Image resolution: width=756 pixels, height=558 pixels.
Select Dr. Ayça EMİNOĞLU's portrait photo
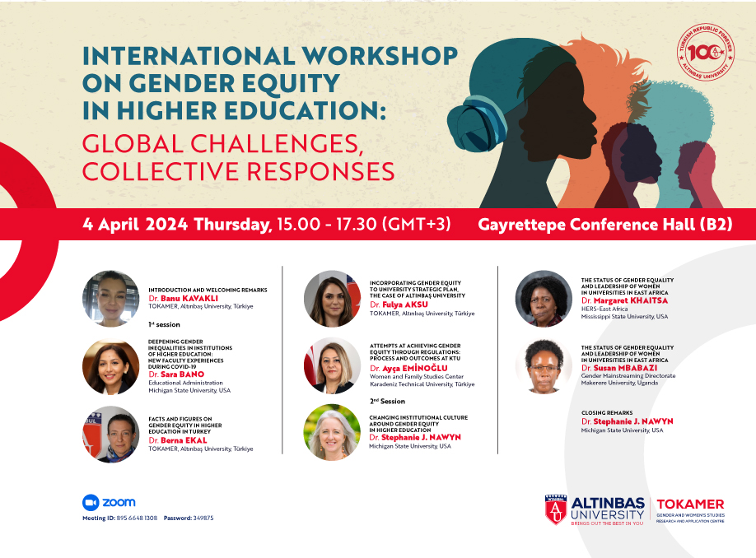pos(332,365)
